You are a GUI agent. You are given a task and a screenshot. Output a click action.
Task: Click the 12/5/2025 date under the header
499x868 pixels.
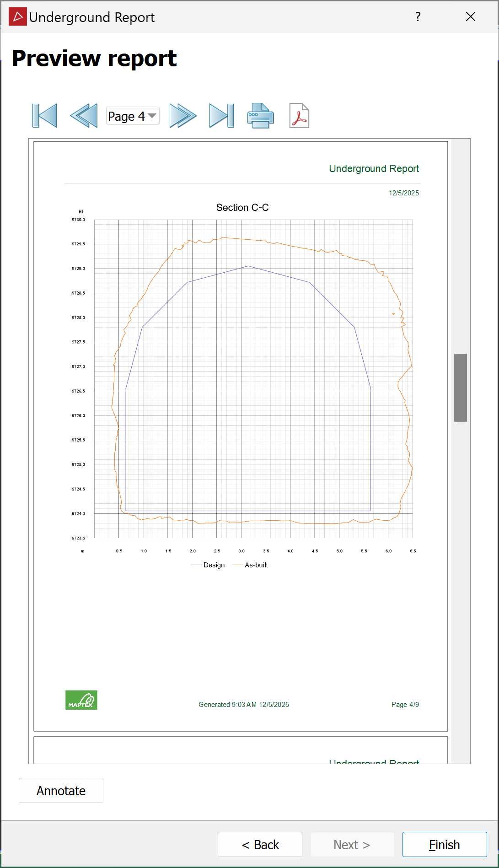tap(404, 193)
